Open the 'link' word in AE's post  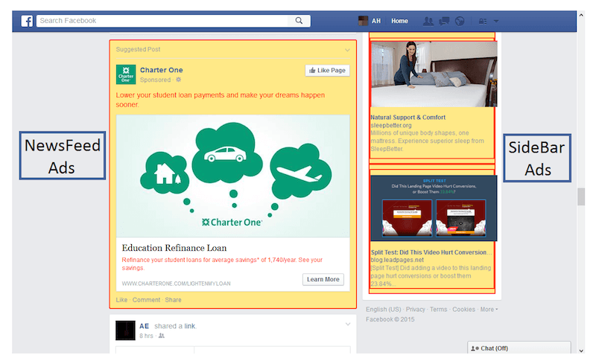[x=190, y=326]
